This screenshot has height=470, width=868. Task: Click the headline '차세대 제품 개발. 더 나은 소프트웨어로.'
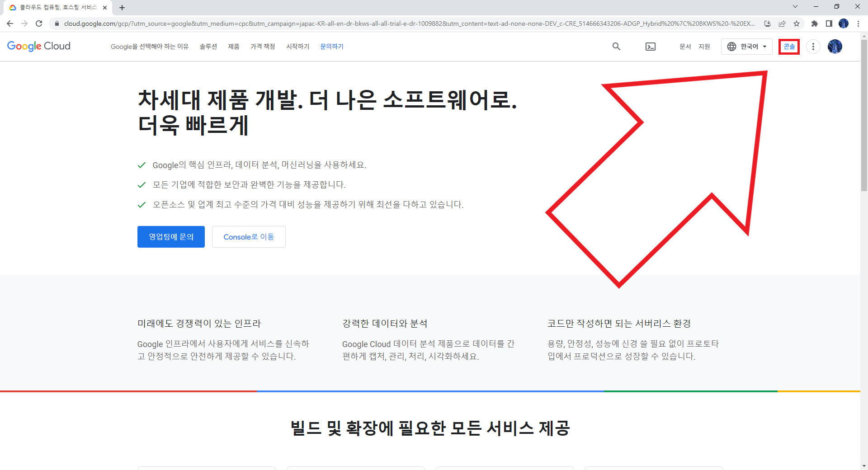pos(327,99)
